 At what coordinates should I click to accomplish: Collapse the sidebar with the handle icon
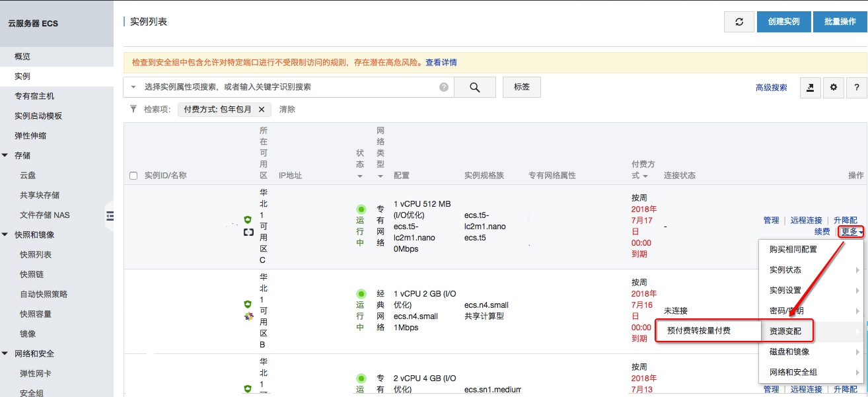click(x=110, y=215)
